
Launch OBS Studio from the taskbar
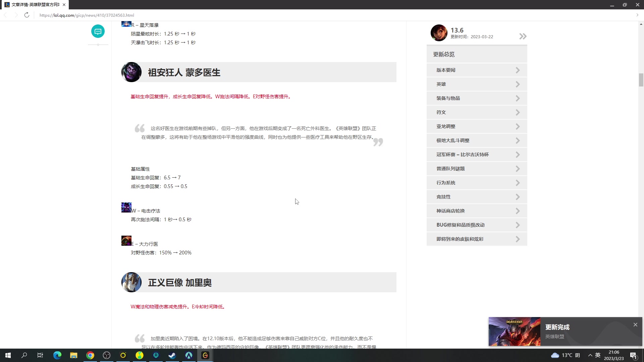pos(106,355)
